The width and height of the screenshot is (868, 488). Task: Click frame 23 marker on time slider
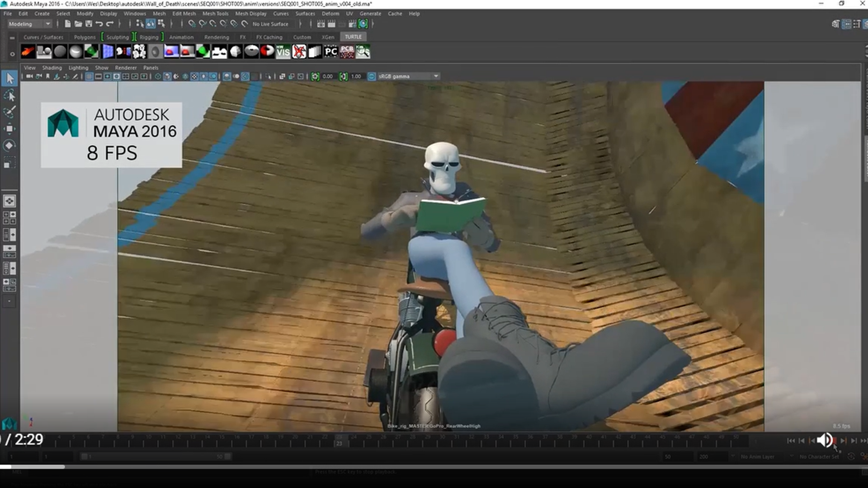tap(339, 441)
